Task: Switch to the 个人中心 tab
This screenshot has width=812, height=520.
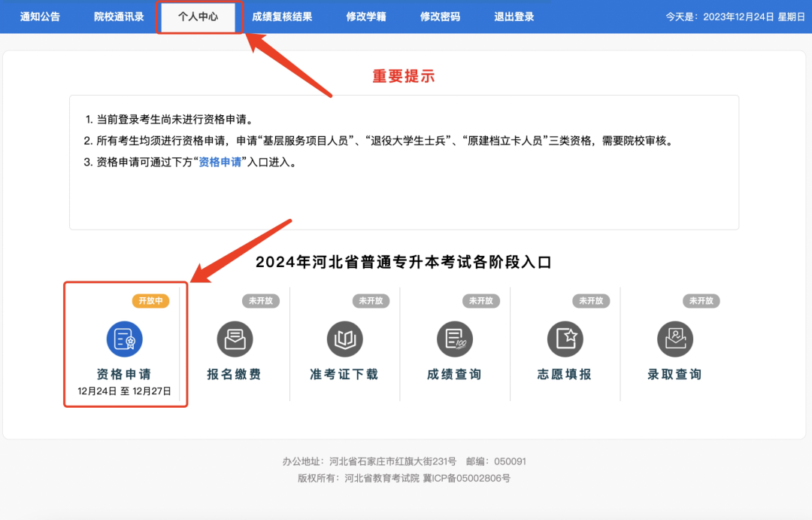Action: [198, 16]
